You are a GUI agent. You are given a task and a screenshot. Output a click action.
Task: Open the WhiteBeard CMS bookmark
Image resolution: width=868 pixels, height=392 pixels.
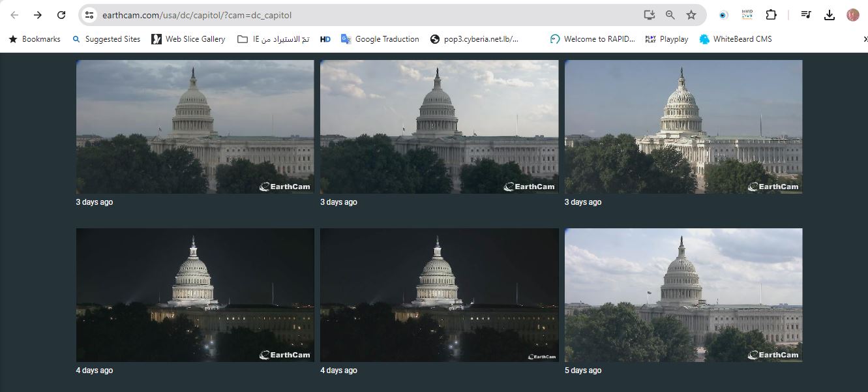pos(735,39)
